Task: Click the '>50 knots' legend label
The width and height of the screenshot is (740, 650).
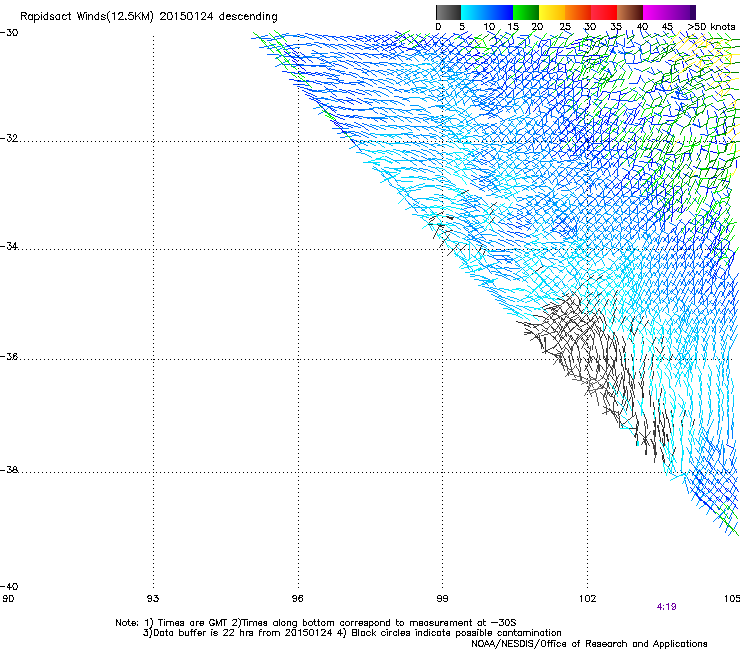Action: coord(711,27)
